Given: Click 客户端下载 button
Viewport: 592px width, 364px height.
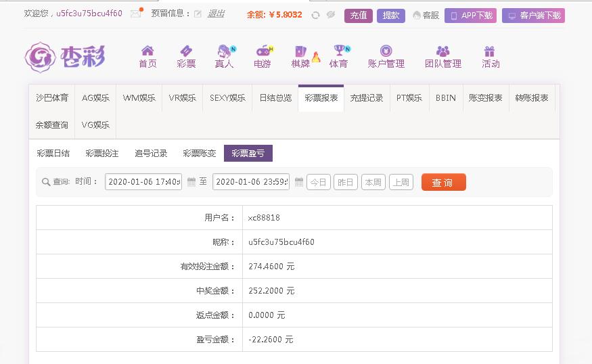Looking at the screenshot, I should pyautogui.click(x=533, y=16).
